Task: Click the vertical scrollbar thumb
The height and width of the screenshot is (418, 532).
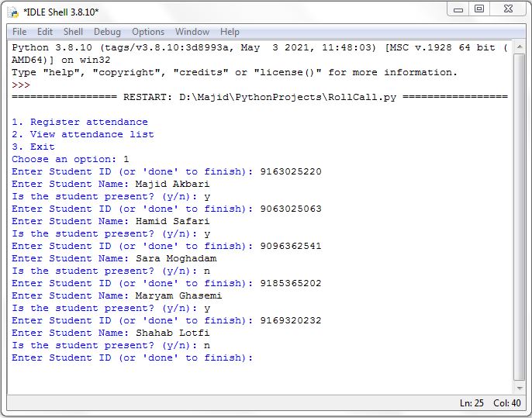Action: coord(519,217)
